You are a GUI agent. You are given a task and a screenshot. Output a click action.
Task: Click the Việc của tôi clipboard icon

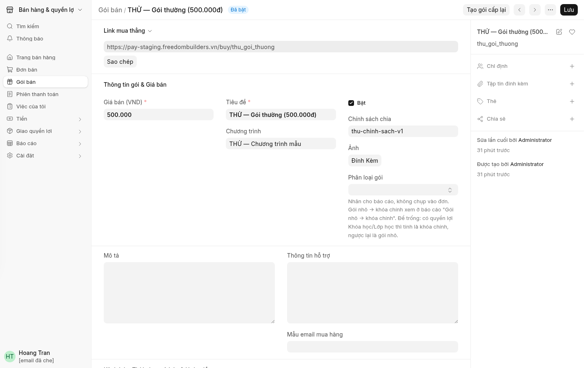point(10,106)
